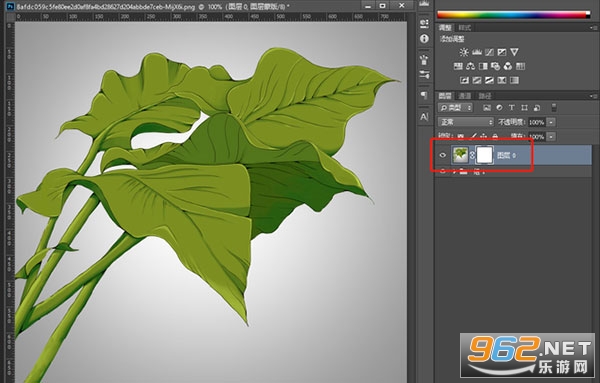Add a Color Lookup adjustment
Screen dimensions: 600x383
(520, 66)
